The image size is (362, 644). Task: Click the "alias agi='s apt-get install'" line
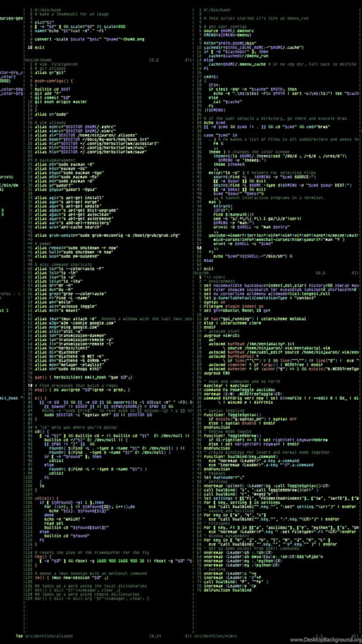(70, 199)
